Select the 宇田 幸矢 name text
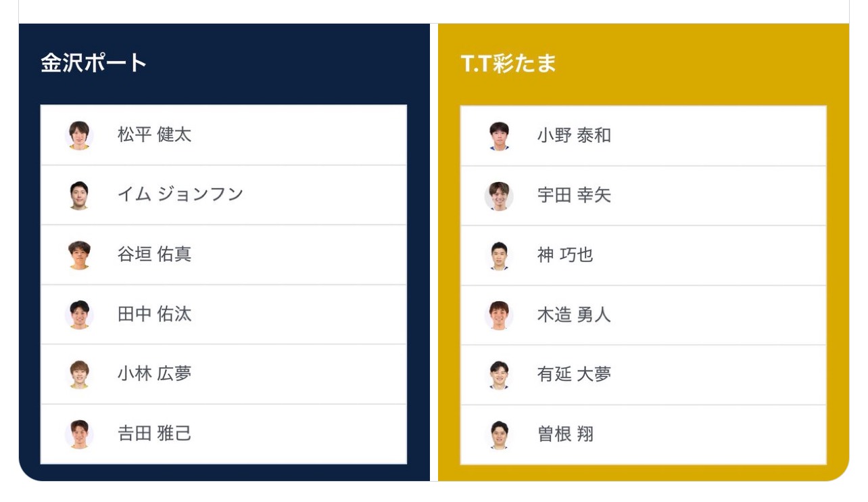This screenshot has width=868, height=502. click(x=574, y=196)
